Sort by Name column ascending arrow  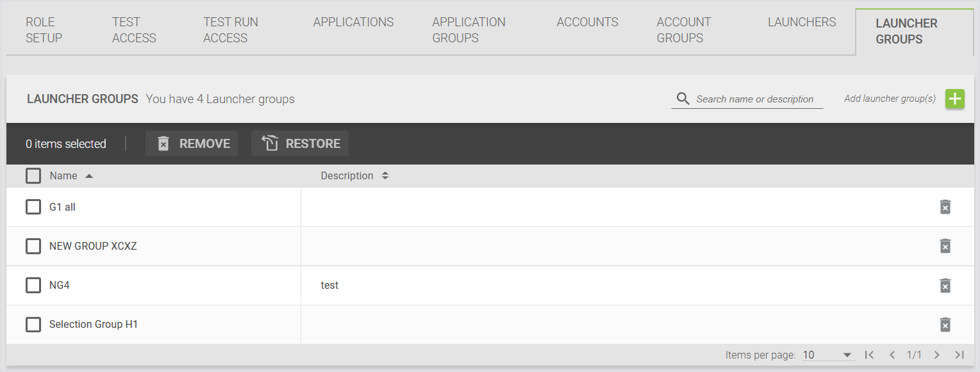(x=89, y=176)
